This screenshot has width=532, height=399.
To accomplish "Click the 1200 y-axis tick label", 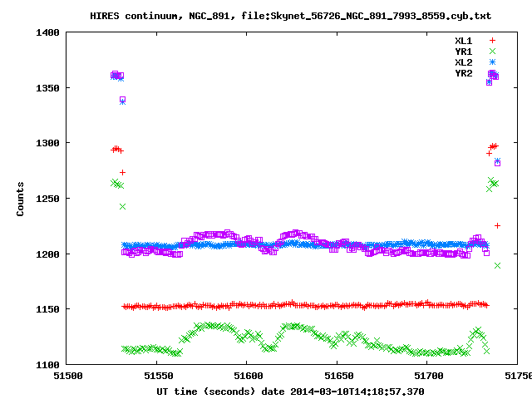I will click(x=47, y=254).
